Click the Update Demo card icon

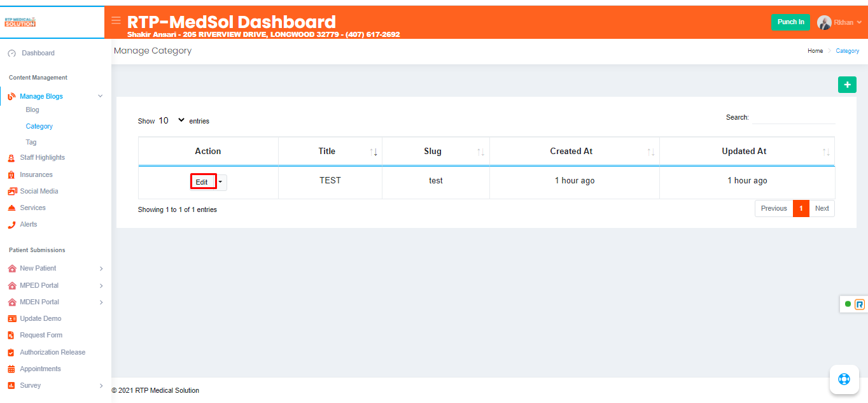[x=11, y=319]
